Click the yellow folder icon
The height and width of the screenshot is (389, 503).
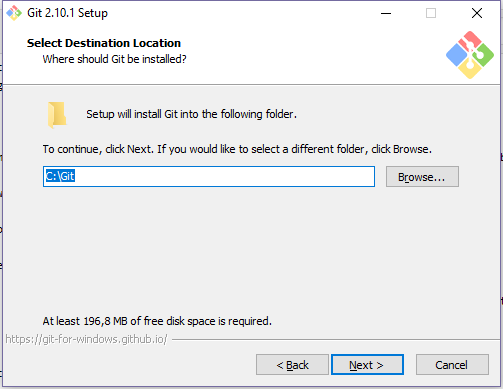57,115
